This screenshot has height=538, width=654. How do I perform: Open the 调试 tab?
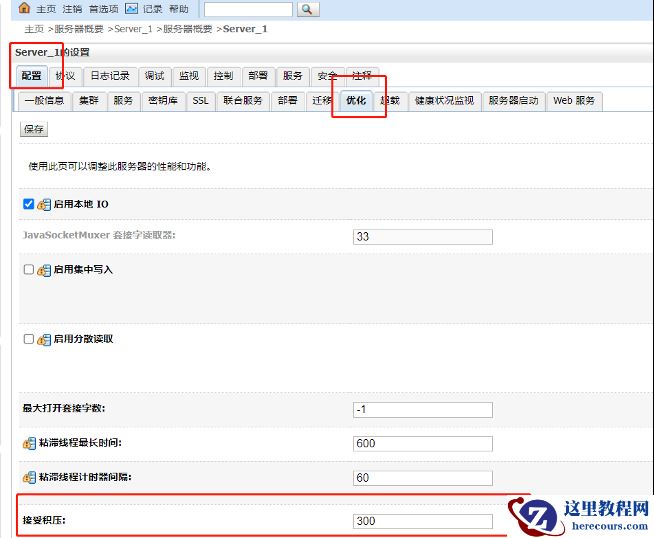point(154,76)
